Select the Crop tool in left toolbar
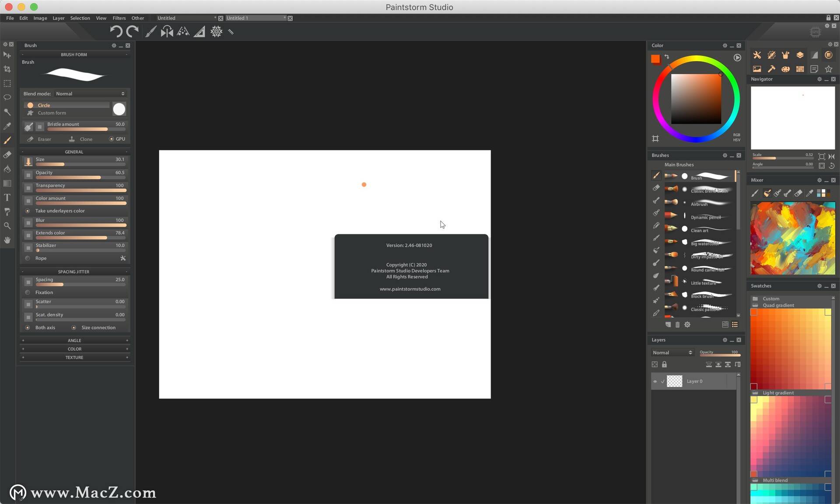840x504 pixels. [x=7, y=69]
